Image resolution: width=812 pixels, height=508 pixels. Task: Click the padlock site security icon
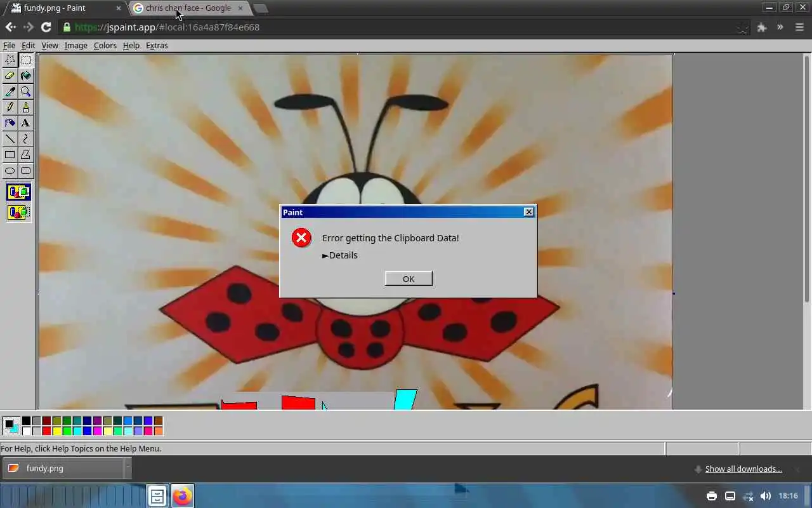tap(67, 27)
